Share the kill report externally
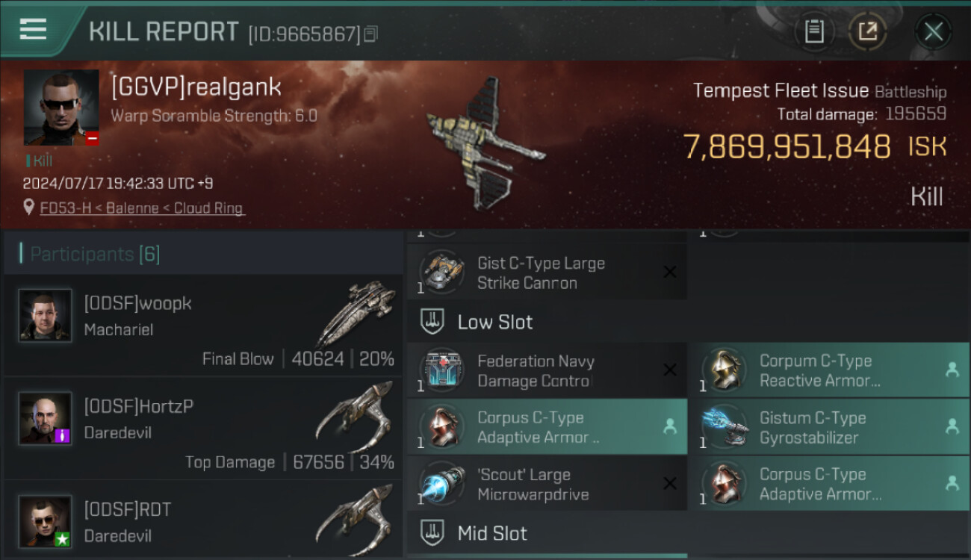 click(x=867, y=31)
